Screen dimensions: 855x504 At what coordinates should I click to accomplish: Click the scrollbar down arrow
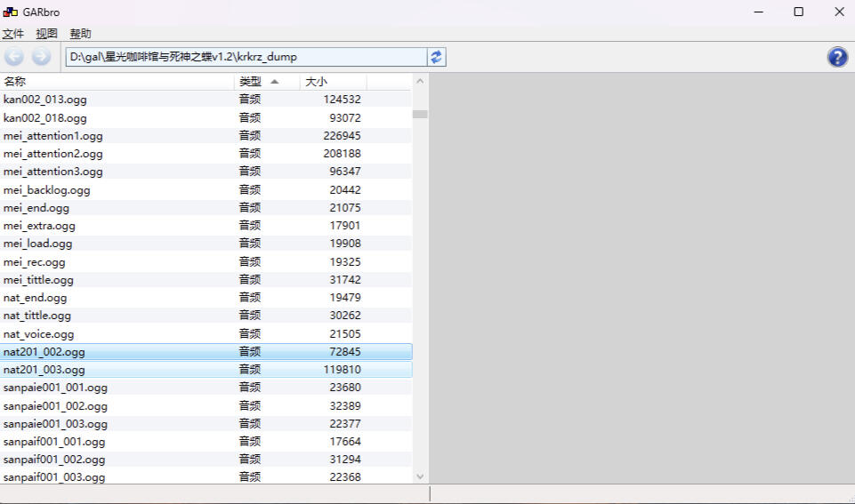pos(420,476)
